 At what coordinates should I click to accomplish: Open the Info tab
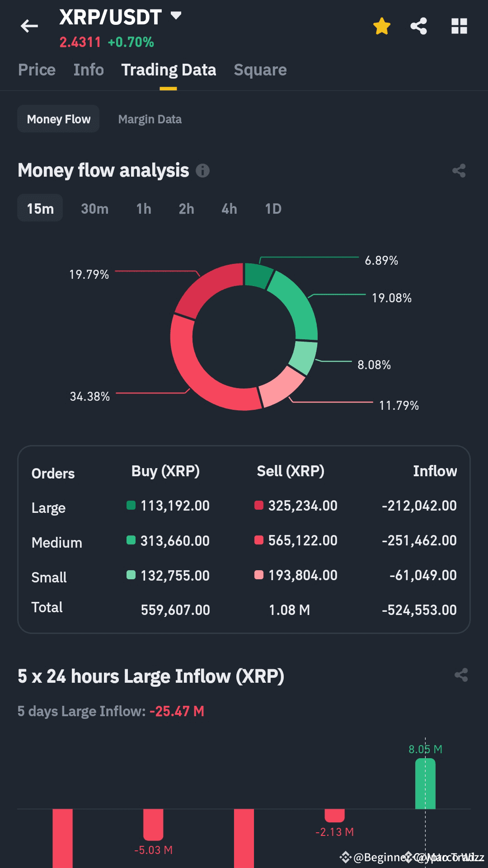point(89,70)
